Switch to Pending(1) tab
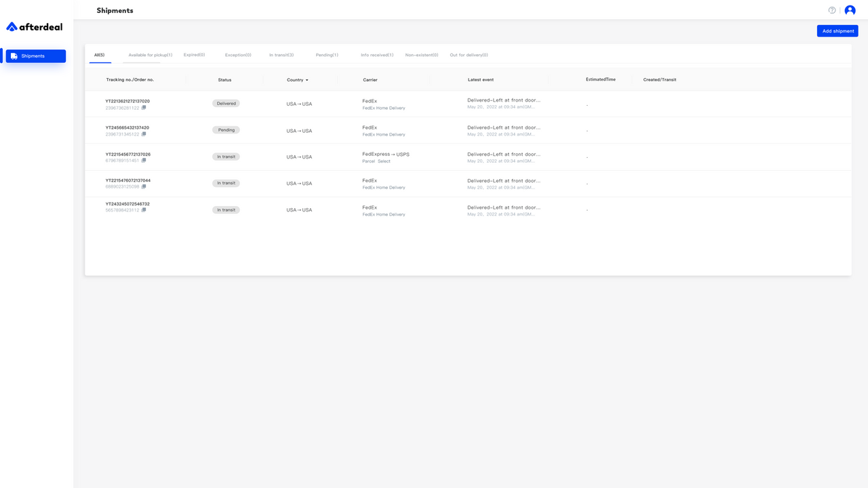Viewport: 868px width, 488px height. pos(327,55)
